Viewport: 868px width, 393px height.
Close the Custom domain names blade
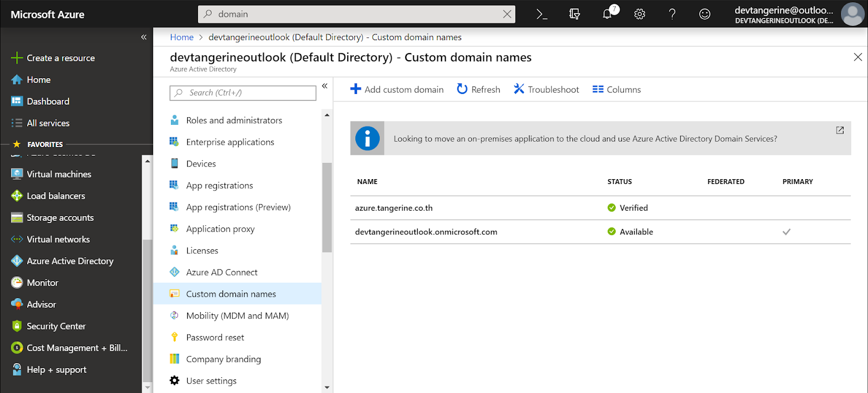coord(858,57)
